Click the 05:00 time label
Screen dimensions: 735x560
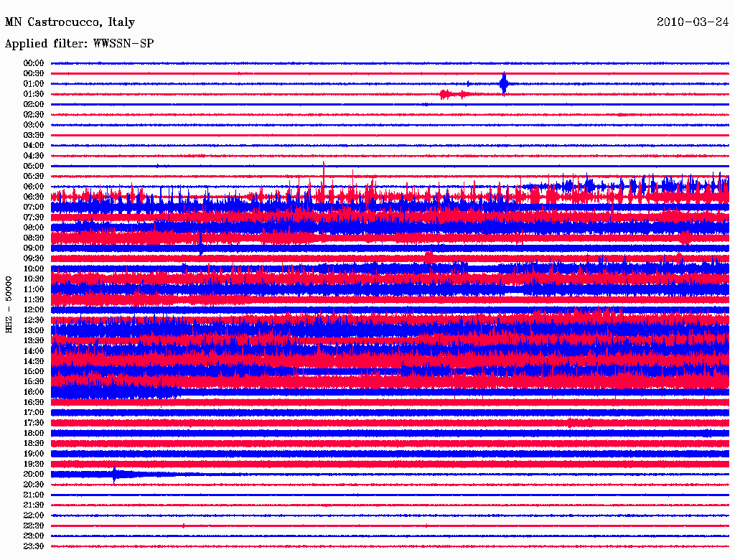34,166
